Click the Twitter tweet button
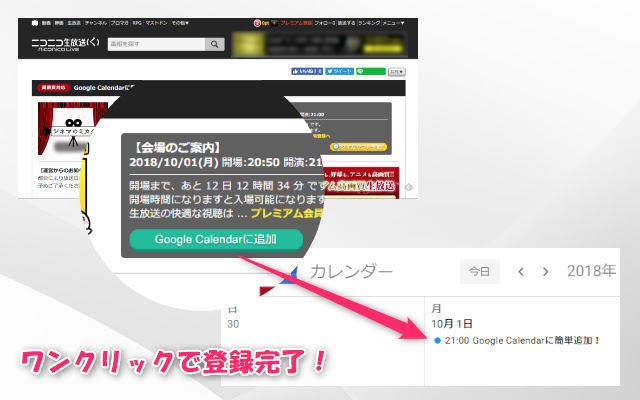 340,71
